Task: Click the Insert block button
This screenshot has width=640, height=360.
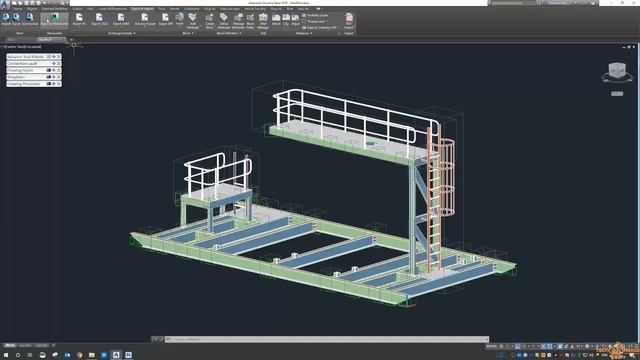Action: coord(180,19)
